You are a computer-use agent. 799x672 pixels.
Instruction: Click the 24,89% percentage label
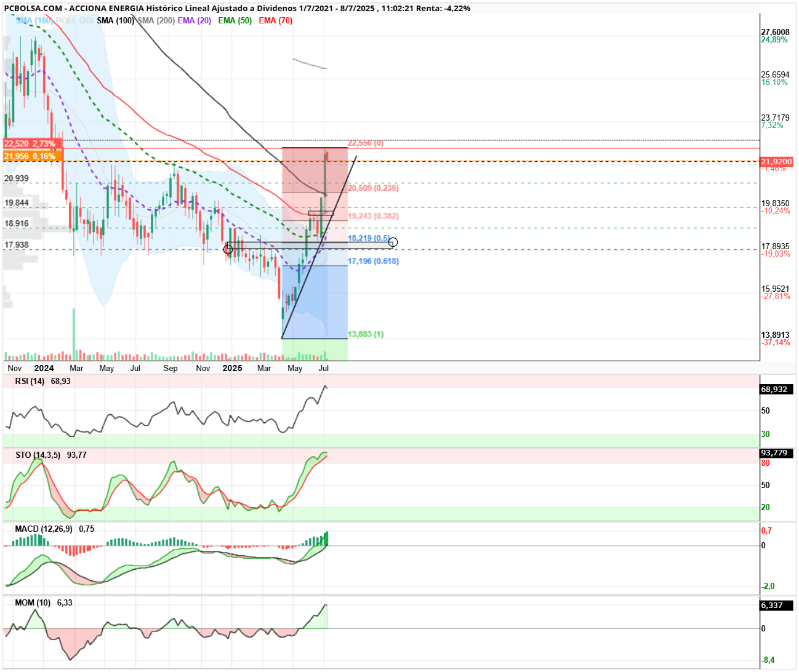pos(774,39)
